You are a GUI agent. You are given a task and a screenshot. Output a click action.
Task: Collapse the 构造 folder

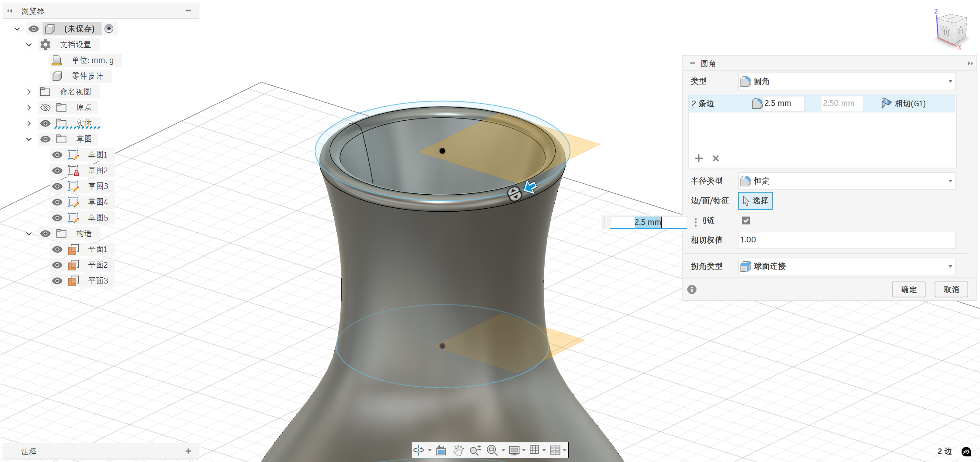[x=29, y=234]
